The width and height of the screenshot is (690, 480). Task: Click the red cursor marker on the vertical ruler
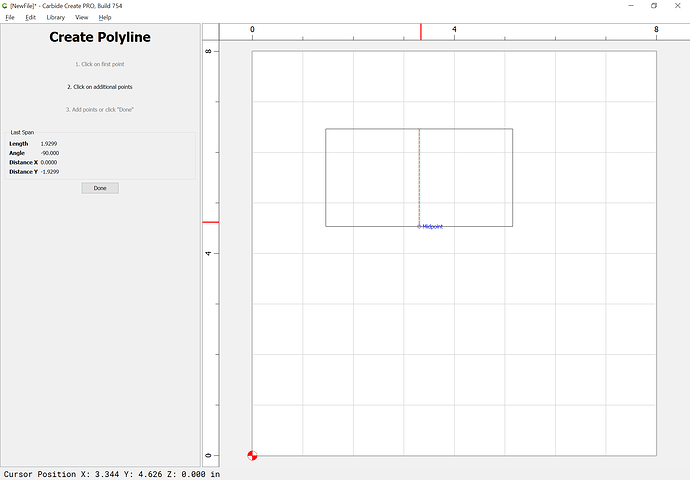point(210,222)
